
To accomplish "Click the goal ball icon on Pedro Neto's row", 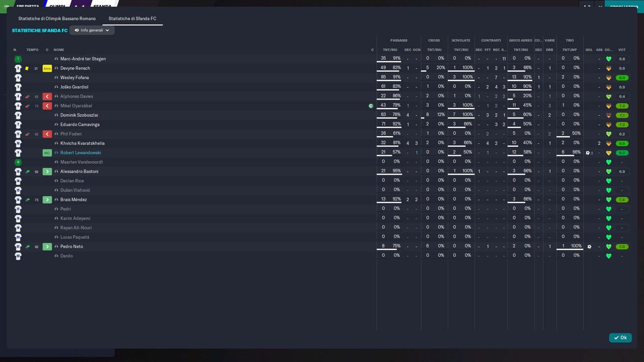I will pyautogui.click(x=589, y=246).
